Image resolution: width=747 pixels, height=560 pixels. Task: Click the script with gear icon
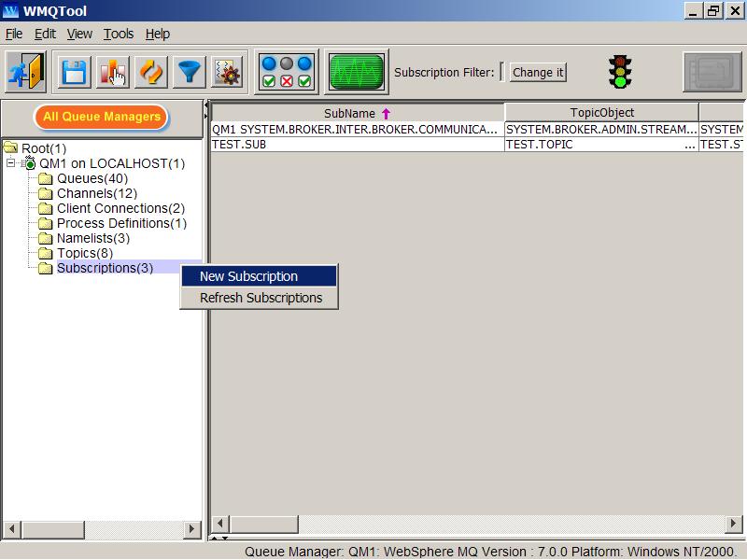pyautogui.click(x=228, y=72)
